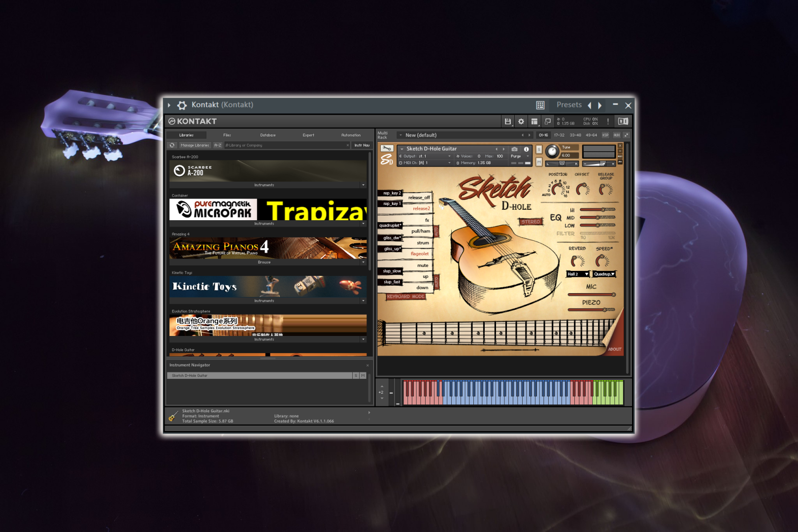Click Browse under Amazing Pianos 4
The image size is (798, 532).
click(x=265, y=262)
